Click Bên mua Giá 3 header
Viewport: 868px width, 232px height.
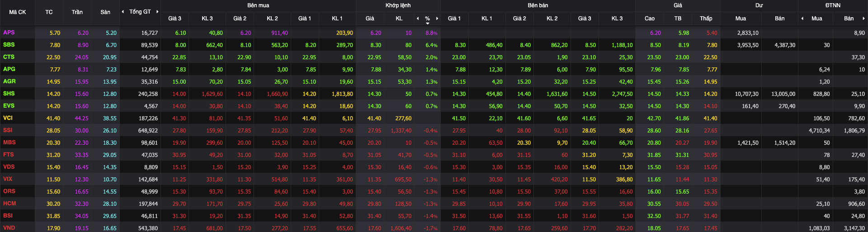(175, 19)
